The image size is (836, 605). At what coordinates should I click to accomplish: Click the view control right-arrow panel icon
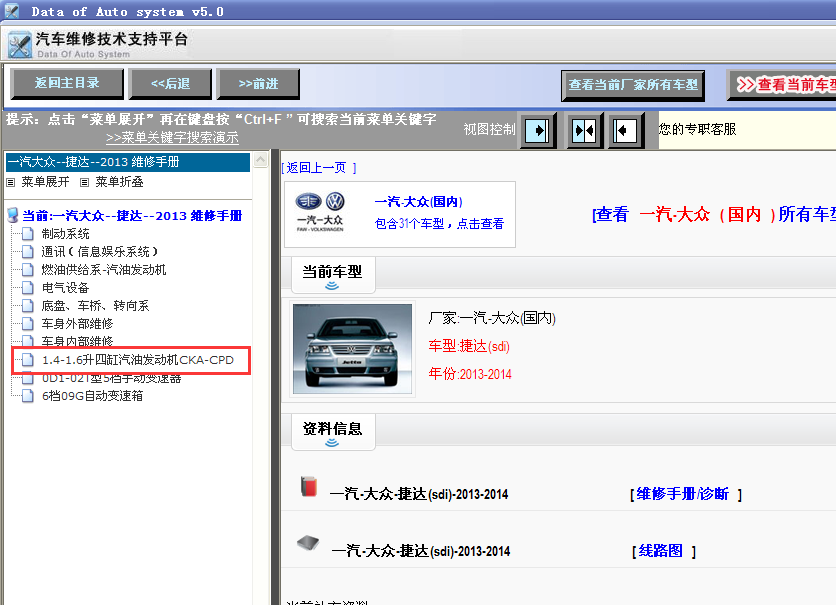tap(538, 131)
